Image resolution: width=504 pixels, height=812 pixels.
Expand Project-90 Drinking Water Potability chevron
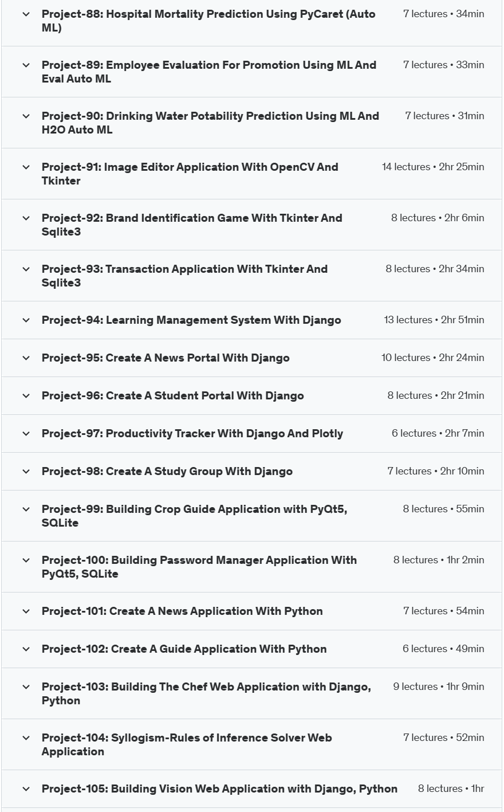pos(26,116)
